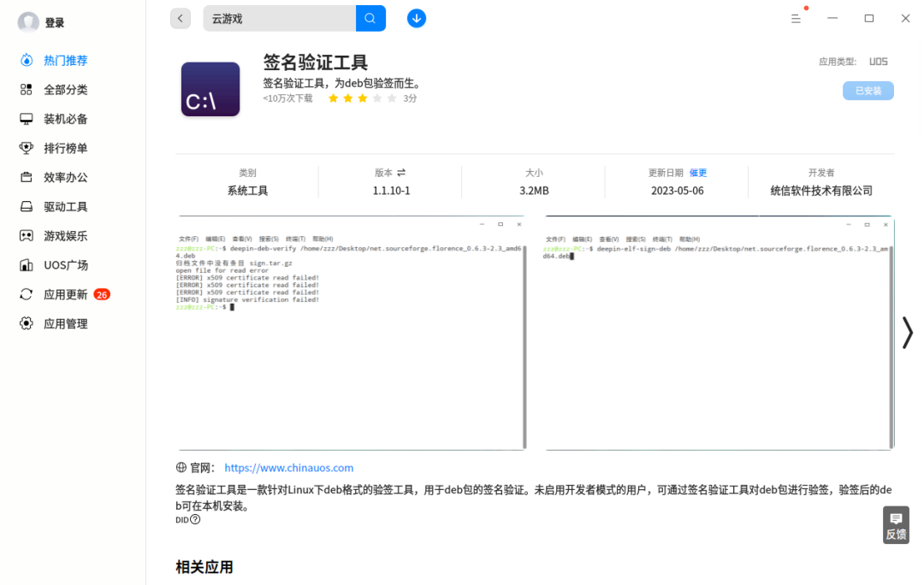The width and height of the screenshot is (924, 585).
Task: Open the deepin-elf-sign-deb screenshot thumbnail
Action: (x=719, y=333)
